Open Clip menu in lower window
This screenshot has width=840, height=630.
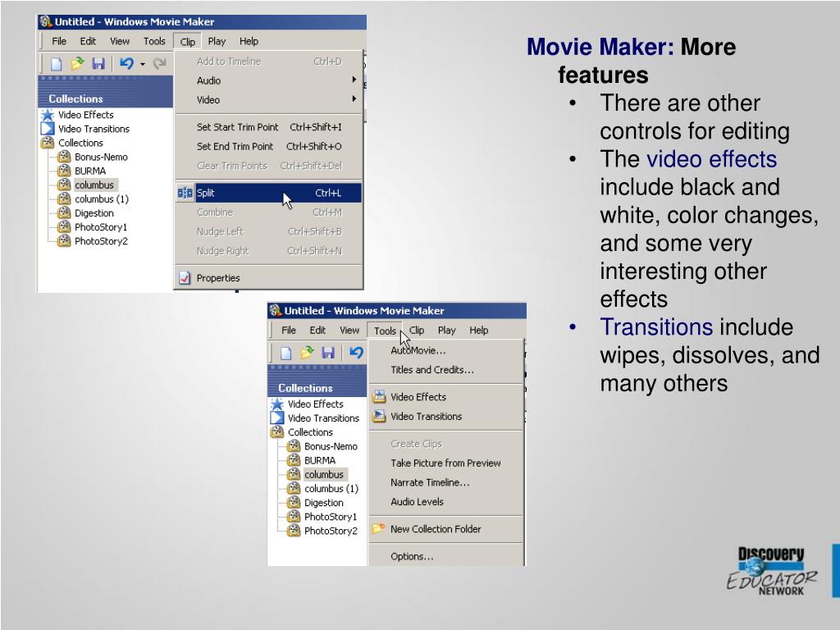click(x=417, y=331)
